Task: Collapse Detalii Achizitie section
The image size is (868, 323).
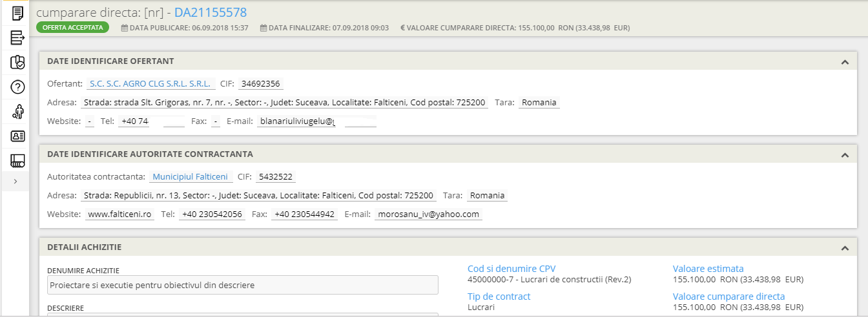Action: [844, 248]
